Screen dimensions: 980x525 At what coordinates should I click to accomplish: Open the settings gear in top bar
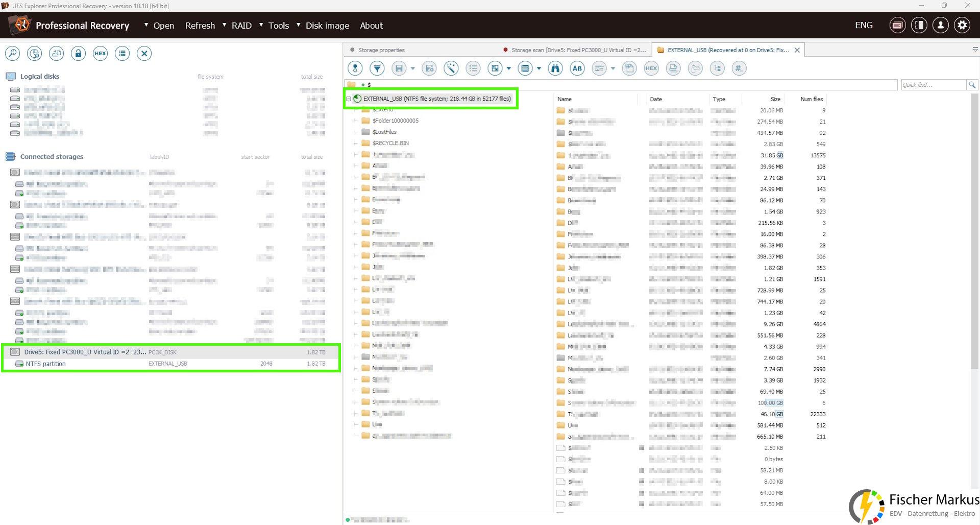[962, 25]
